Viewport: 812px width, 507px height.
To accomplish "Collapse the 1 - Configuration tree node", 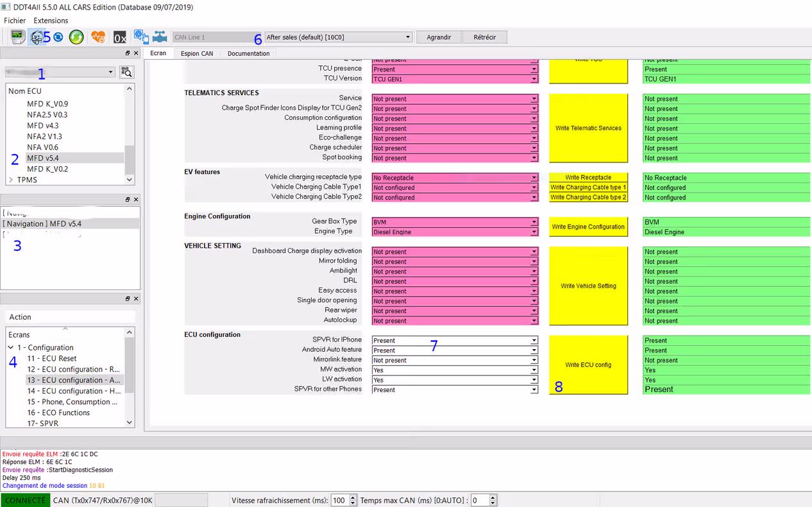I will pos(11,348).
